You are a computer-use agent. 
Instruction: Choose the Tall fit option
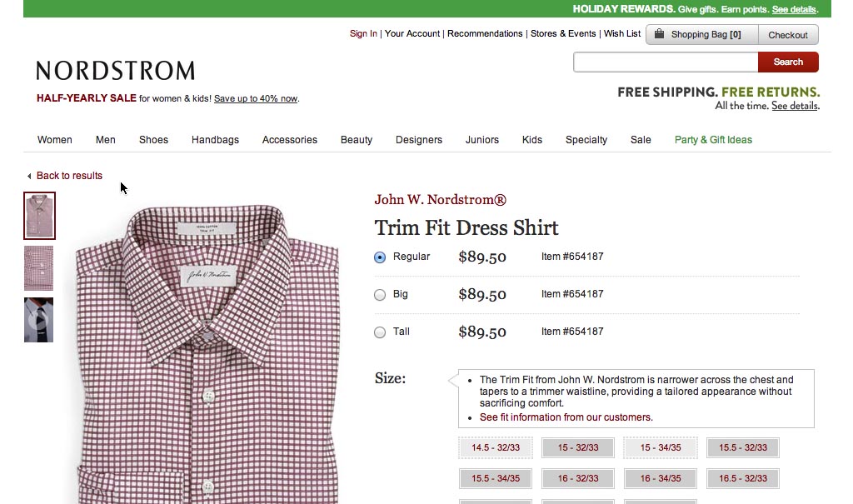click(x=380, y=332)
